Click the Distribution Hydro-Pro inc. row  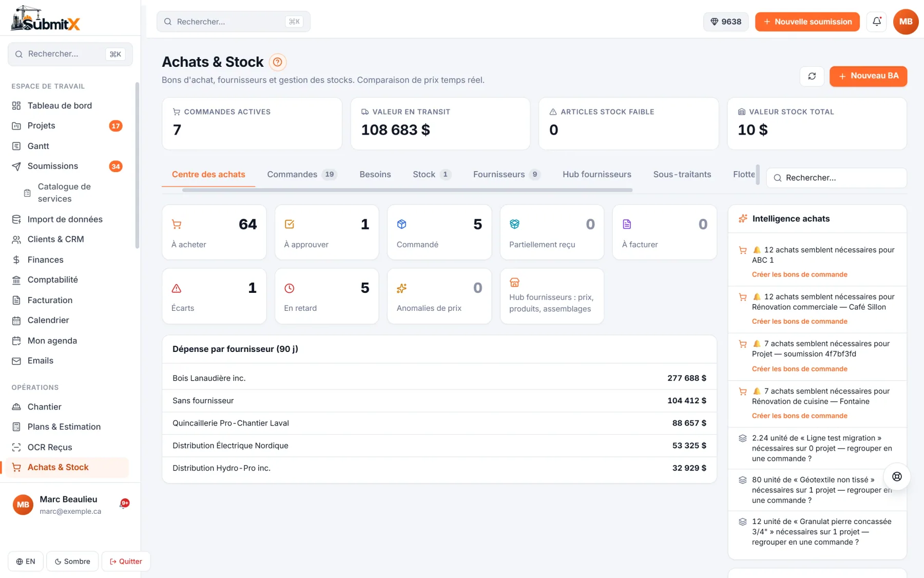(x=439, y=468)
